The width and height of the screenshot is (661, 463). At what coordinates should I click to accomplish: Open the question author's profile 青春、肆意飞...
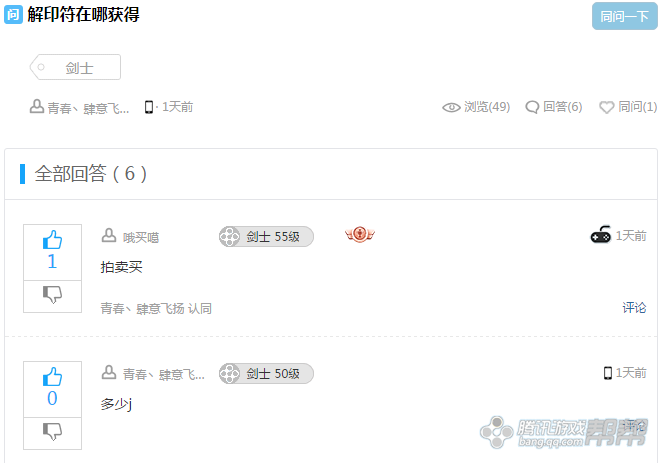click(88, 108)
